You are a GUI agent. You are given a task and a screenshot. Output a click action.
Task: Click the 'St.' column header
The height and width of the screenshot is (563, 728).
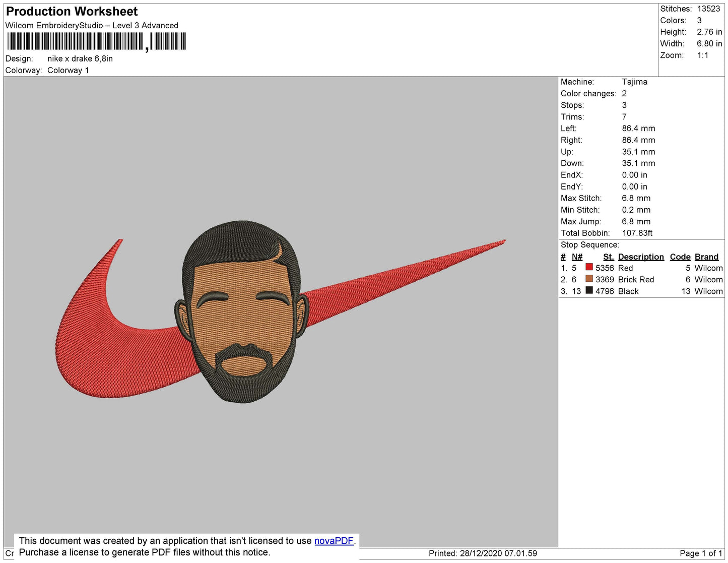click(x=609, y=257)
